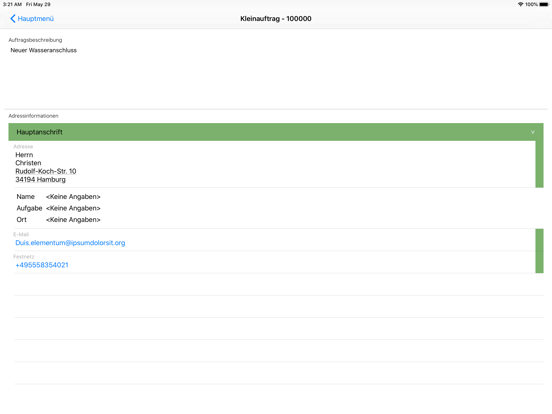
Task: Tap the Adressinformationen section label
Action: 33,116
